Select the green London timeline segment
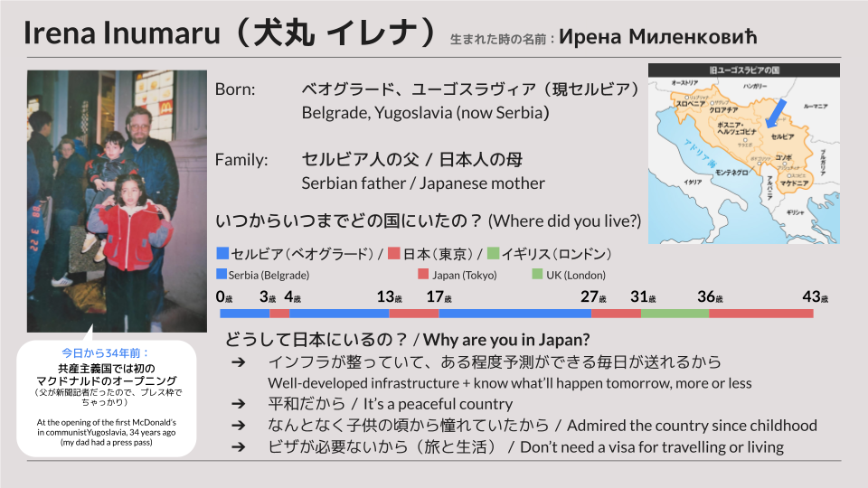Screen dimensions: 868x488 point(675,314)
